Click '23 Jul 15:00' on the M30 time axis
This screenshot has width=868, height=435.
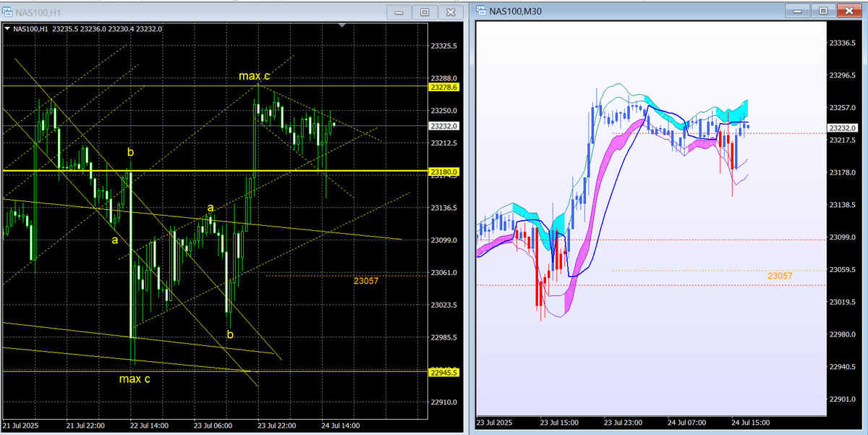pyautogui.click(x=561, y=422)
